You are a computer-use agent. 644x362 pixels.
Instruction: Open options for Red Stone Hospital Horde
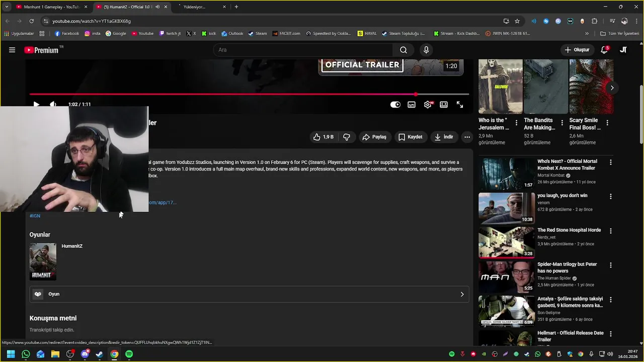coord(611,231)
